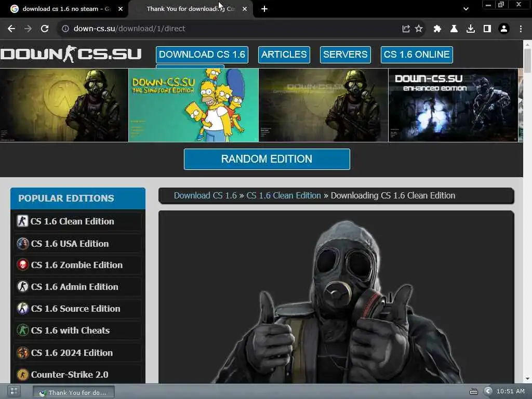
Task: Open a new tab with plus icon
Action: click(264, 9)
